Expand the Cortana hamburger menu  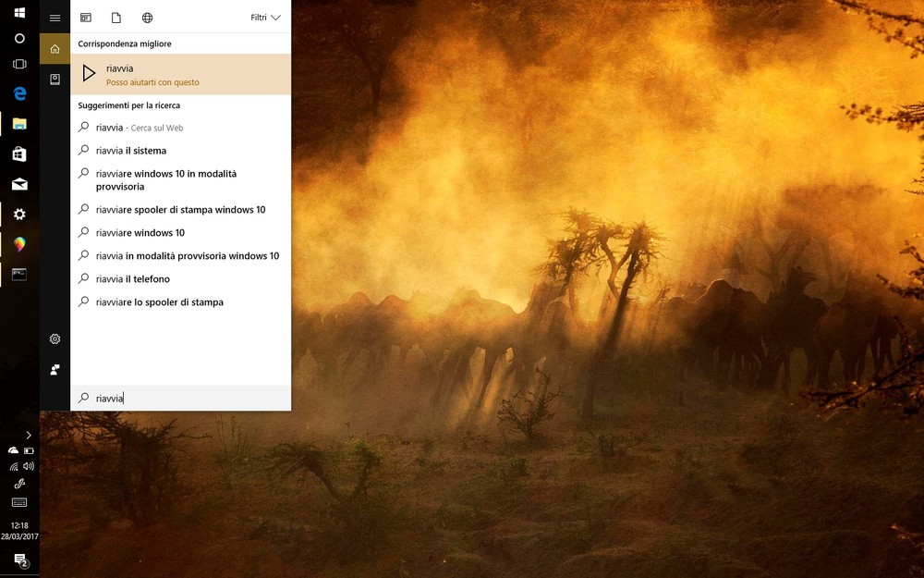55,18
